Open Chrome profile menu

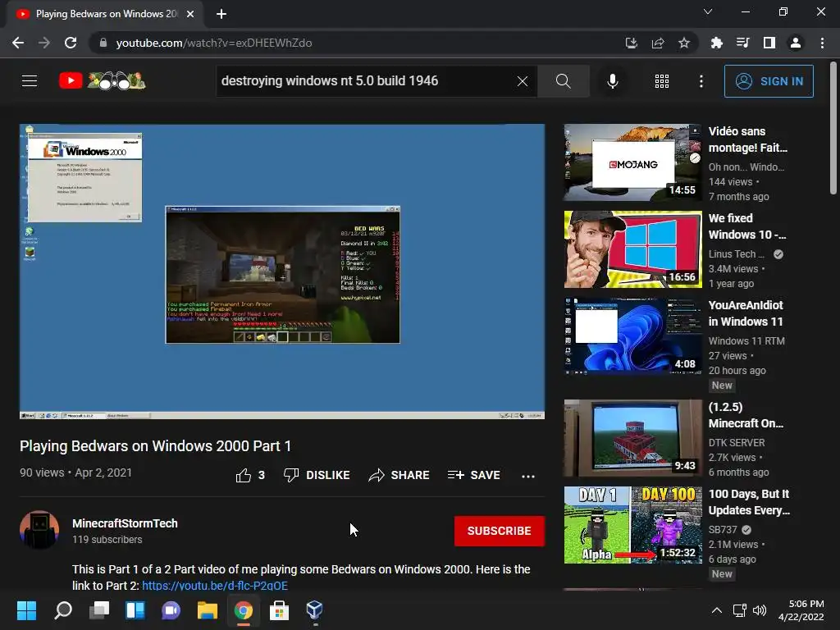tap(796, 43)
